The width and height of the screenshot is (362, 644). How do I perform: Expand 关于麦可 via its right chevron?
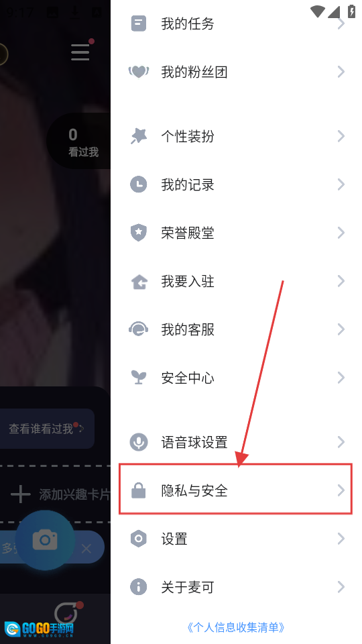click(x=341, y=588)
